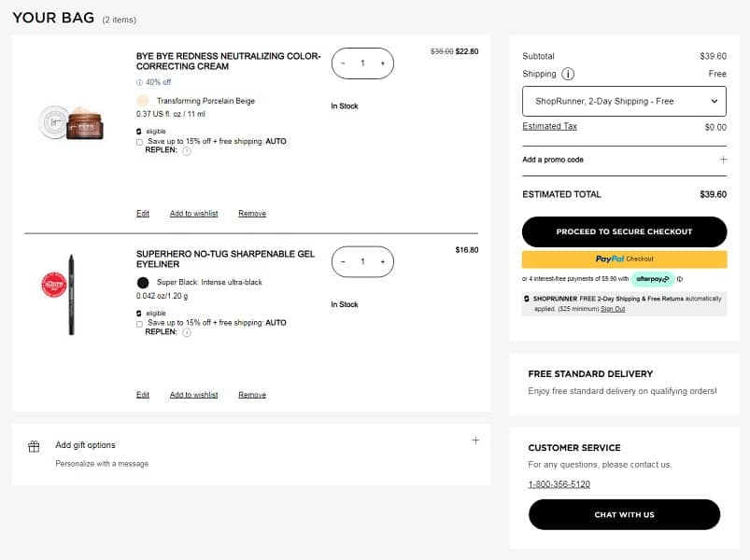Open Auto Replen info for the eyeliner
The image size is (750, 560).
[x=187, y=332]
